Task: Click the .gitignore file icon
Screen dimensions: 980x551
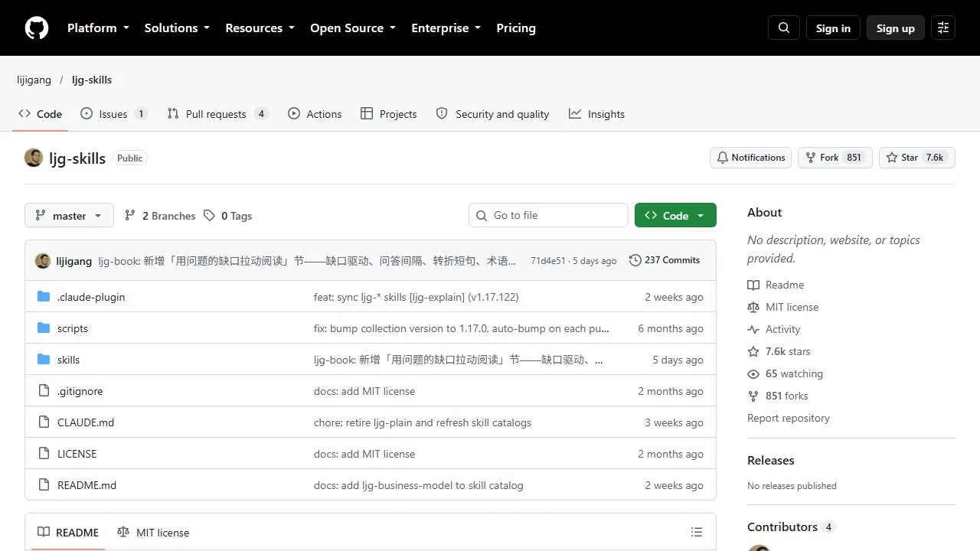Action: 44,391
